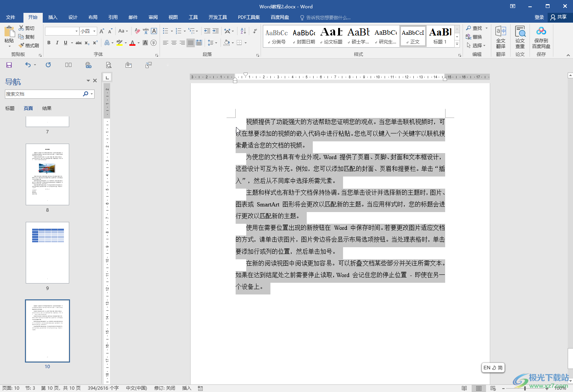Viewport: 573px width, 392px height.
Task: Toggle the 插入 (insert/overtype) mode in the status bar
Action: (187, 388)
